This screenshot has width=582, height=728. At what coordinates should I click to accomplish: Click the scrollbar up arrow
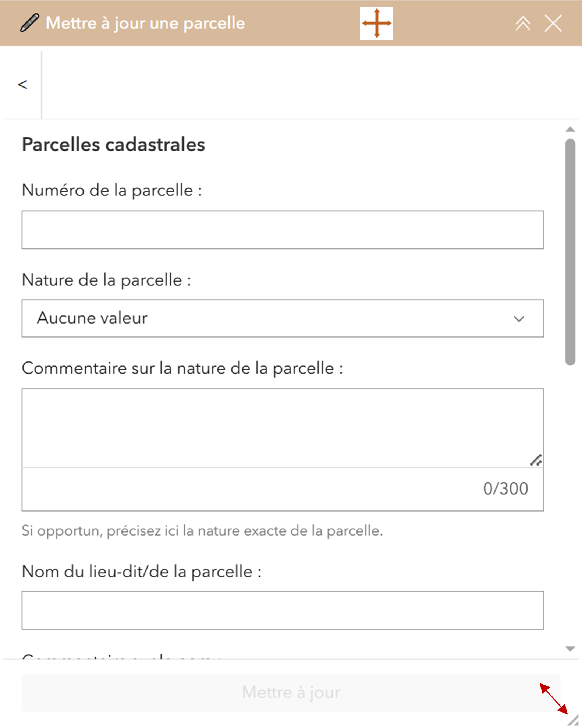pyautogui.click(x=570, y=129)
